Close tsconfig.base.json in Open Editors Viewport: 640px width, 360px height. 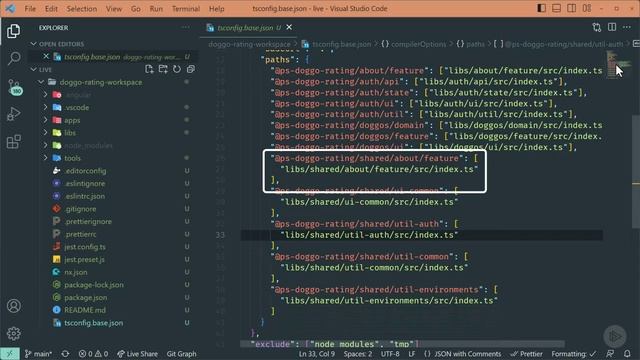click(46, 56)
